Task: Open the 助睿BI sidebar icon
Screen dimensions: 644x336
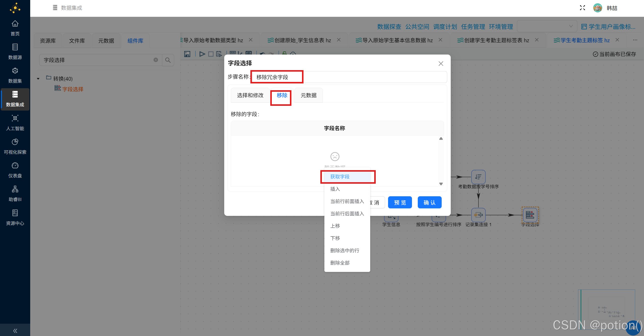Action: 15,189
